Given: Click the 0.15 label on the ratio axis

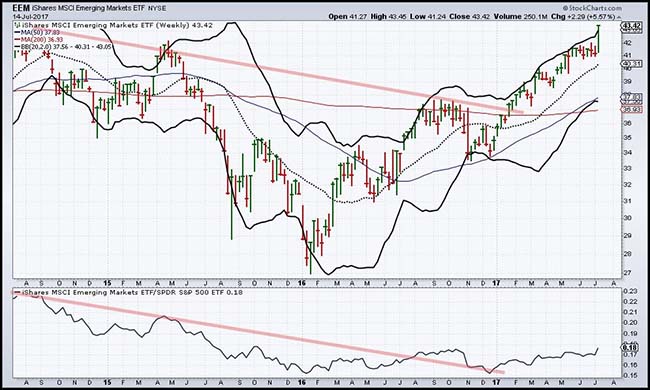Looking at the screenshot, I should tap(630, 375).
